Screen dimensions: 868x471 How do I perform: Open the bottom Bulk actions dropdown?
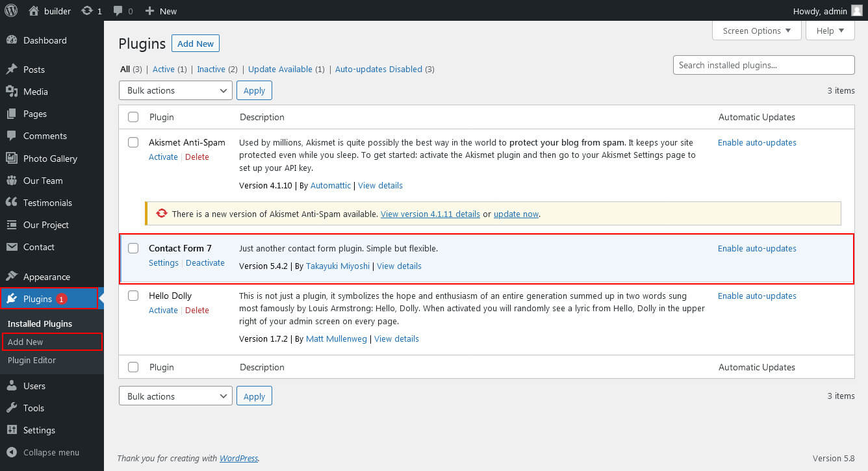coord(175,396)
